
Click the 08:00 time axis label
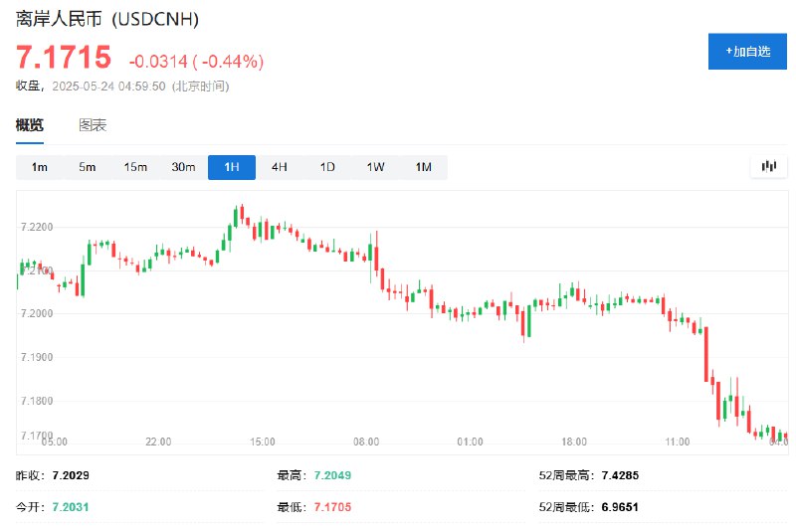tap(366, 442)
